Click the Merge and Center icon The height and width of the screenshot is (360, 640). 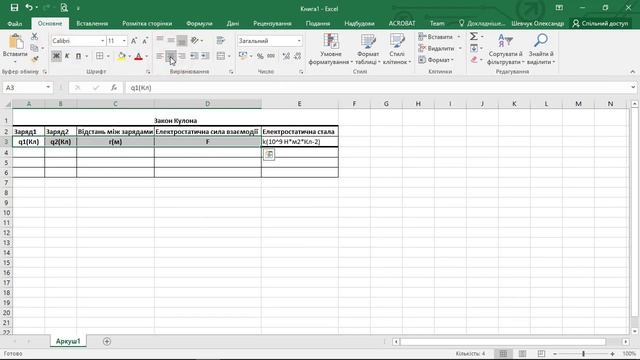tap(220, 56)
